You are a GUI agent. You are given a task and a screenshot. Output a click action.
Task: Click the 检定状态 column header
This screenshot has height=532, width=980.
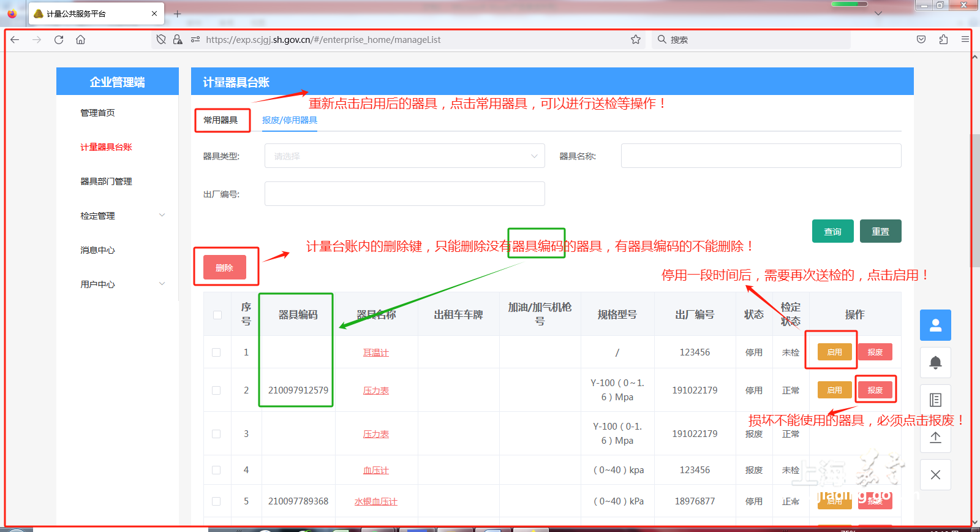click(x=791, y=314)
